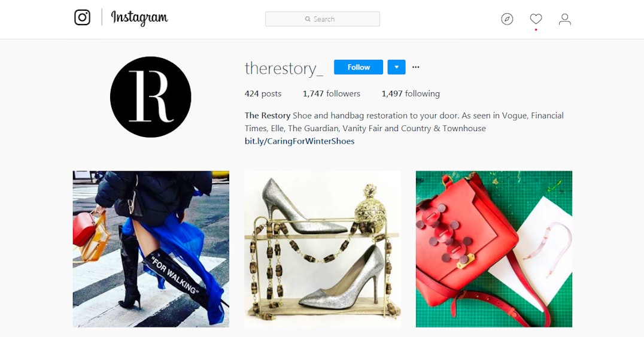
Task: Click The Restory bio name text
Action: click(268, 116)
